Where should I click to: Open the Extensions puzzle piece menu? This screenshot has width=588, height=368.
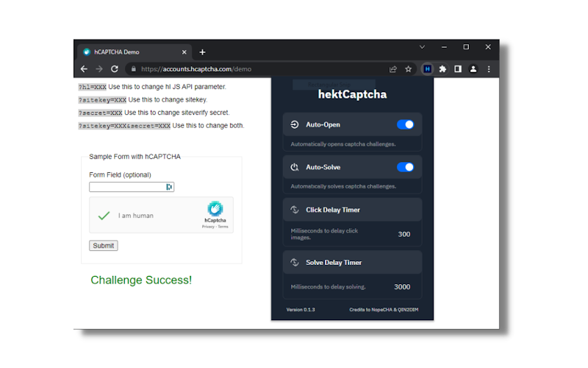point(443,69)
